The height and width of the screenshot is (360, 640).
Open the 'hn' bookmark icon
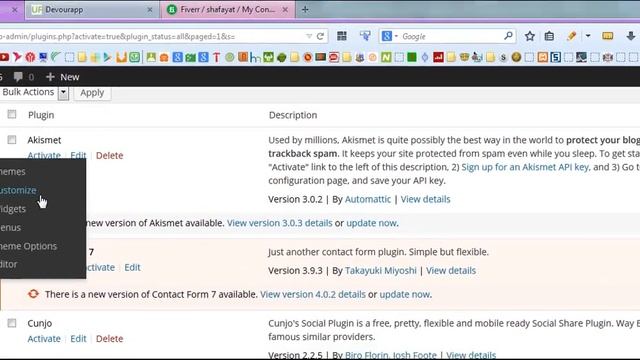[255, 58]
